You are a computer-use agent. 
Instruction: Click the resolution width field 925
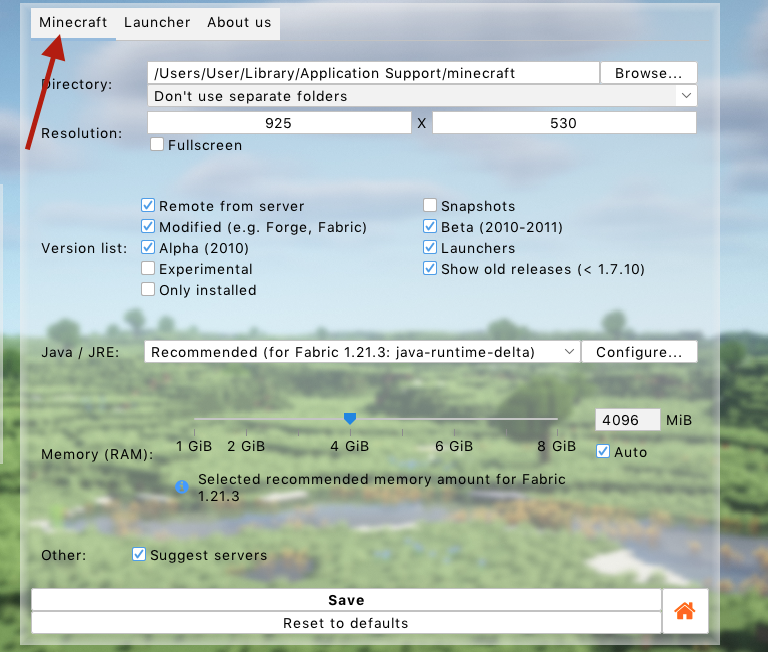tap(279, 122)
